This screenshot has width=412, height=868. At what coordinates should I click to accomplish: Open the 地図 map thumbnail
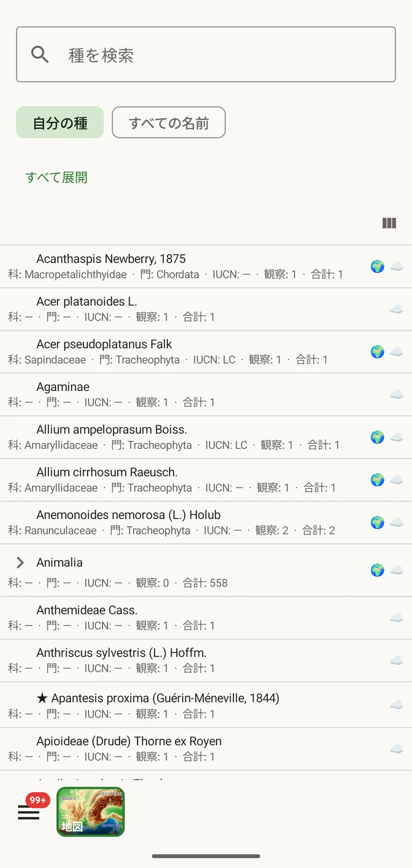tap(91, 812)
